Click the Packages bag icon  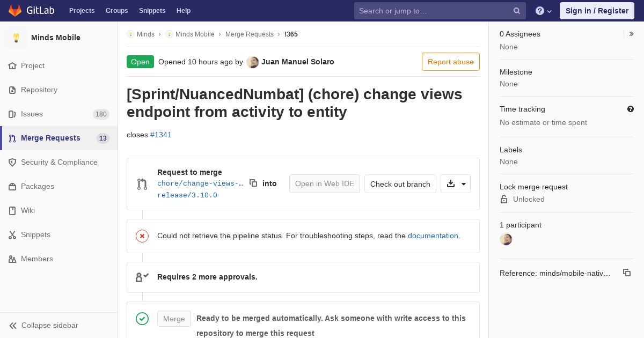pyautogui.click(x=12, y=186)
